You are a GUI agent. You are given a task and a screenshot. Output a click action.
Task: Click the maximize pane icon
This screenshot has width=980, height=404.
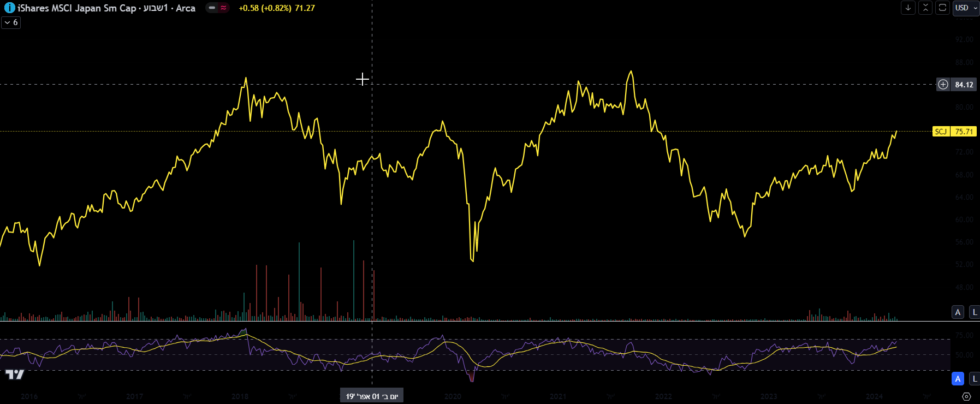pyautogui.click(x=942, y=8)
